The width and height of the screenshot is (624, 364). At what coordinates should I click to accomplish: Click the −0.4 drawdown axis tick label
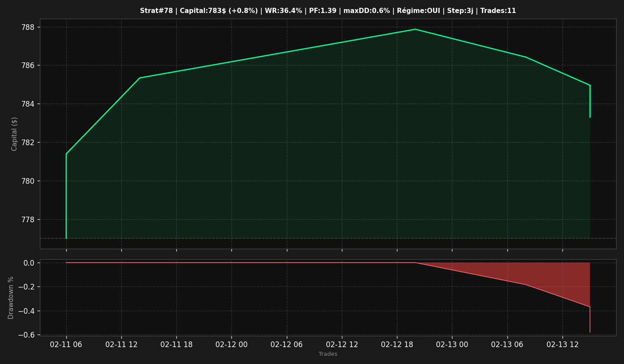[26, 311]
